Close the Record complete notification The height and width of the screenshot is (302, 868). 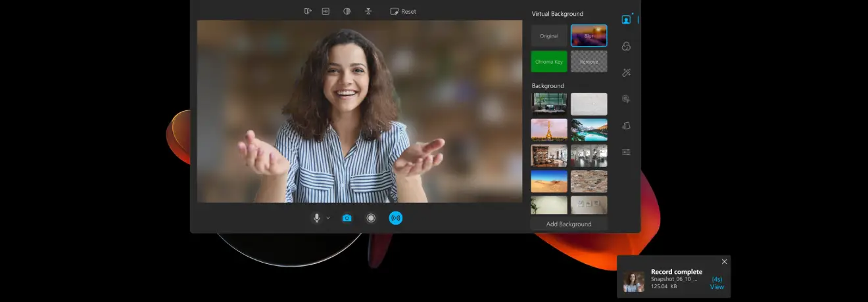pyautogui.click(x=725, y=261)
